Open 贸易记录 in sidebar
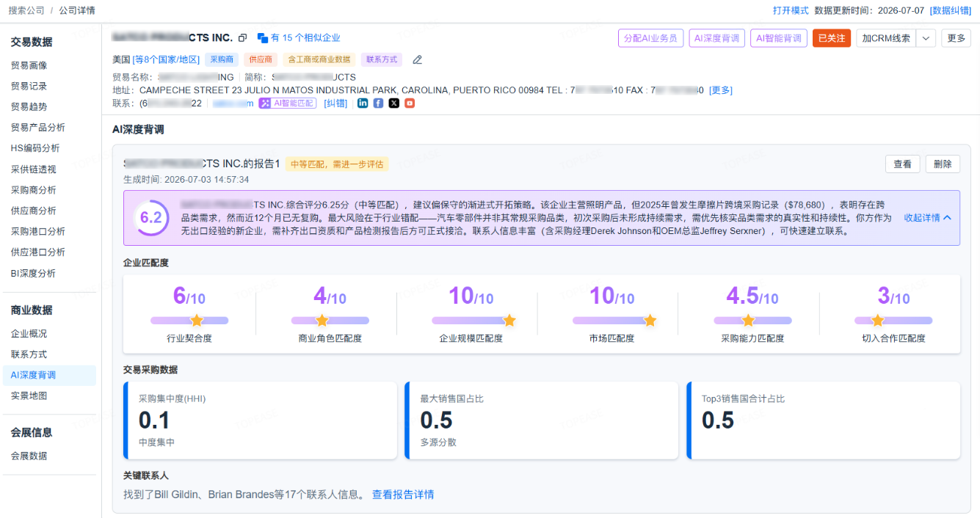980x518 pixels. point(29,86)
